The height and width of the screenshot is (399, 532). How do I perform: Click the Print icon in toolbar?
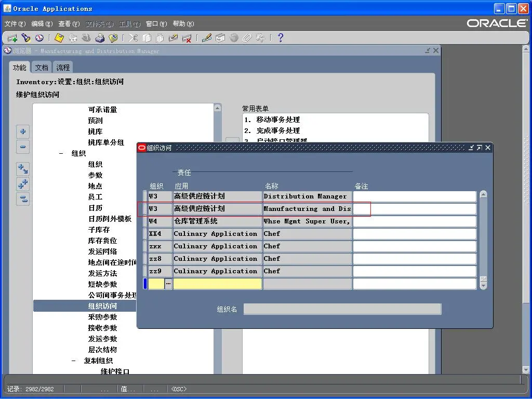tap(100, 38)
